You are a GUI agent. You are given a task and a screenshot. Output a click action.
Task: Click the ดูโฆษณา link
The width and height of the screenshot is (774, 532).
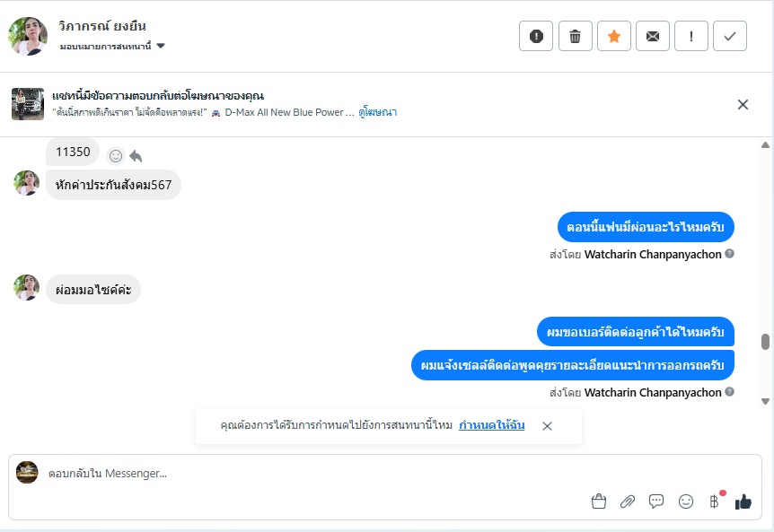tap(378, 112)
